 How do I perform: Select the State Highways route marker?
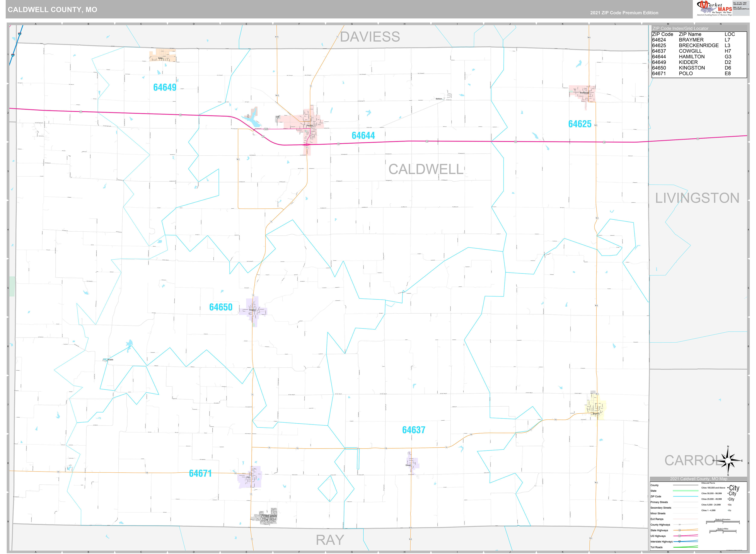[x=680, y=530]
